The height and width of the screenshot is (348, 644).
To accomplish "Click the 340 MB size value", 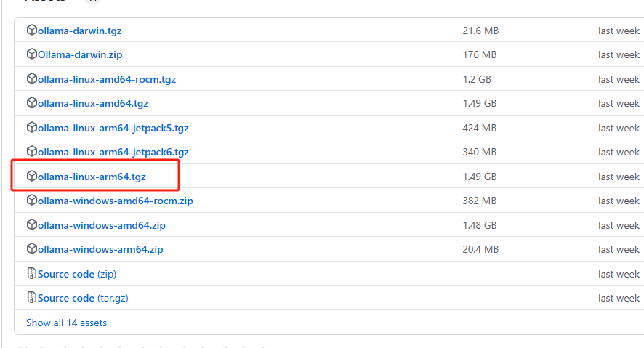I will [x=480, y=153].
